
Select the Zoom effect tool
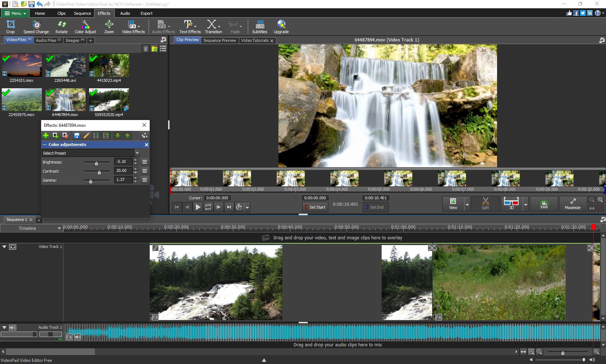(109, 26)
